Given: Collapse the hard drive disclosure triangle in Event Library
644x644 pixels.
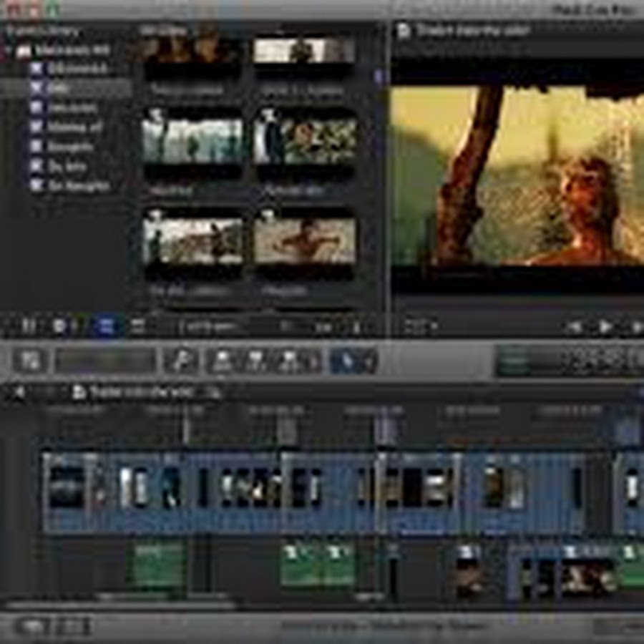Looking at the screenshot, I should (x=7, y=52).
